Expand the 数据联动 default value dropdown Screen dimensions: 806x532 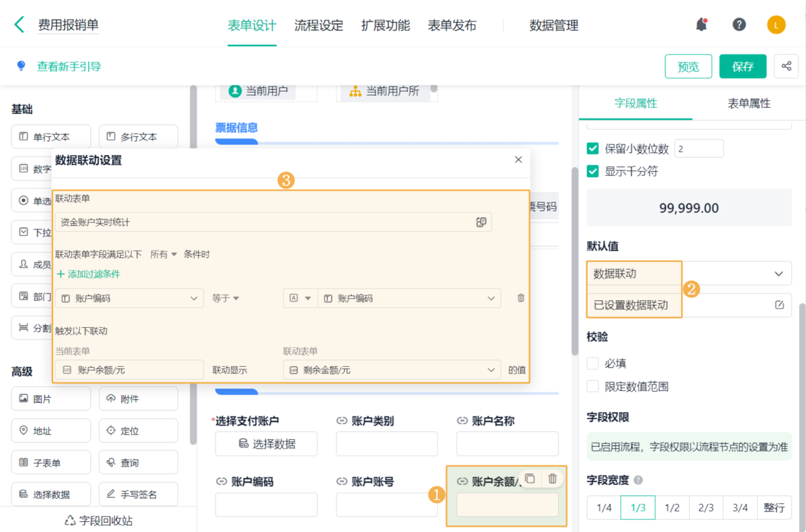(778, 273)
